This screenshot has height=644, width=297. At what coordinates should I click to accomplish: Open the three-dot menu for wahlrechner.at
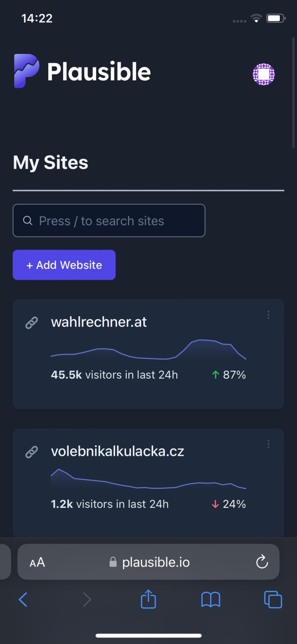[268, 315]
